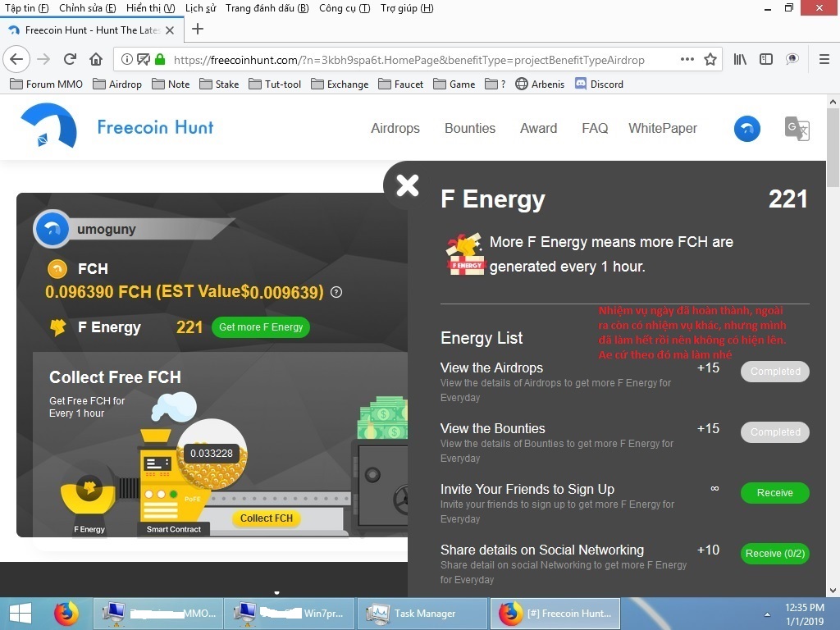
Task: Click the translate language icon
Action: [x=797, y=129]
